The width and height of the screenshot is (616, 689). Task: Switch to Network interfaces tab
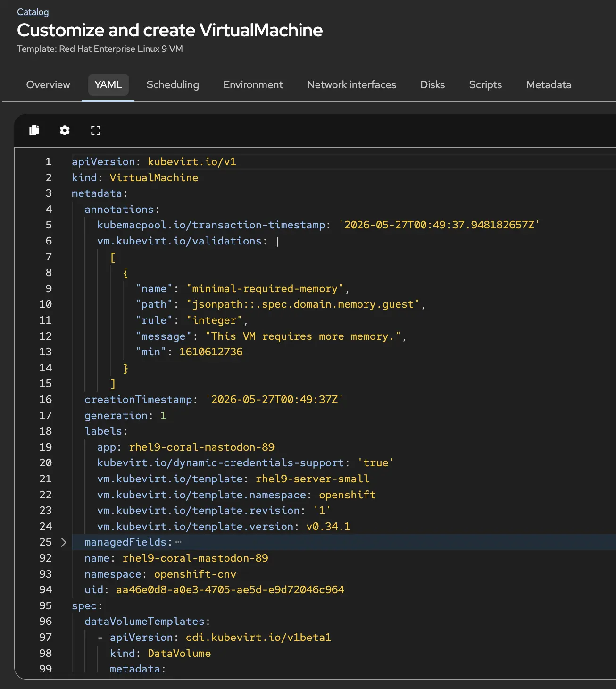[x=351, y=85]
